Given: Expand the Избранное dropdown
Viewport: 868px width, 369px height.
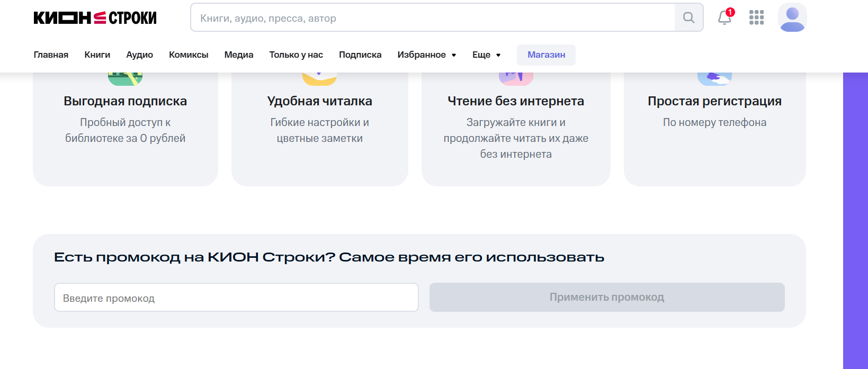Looking at the screenshot, I should click(x=427, y=55).
